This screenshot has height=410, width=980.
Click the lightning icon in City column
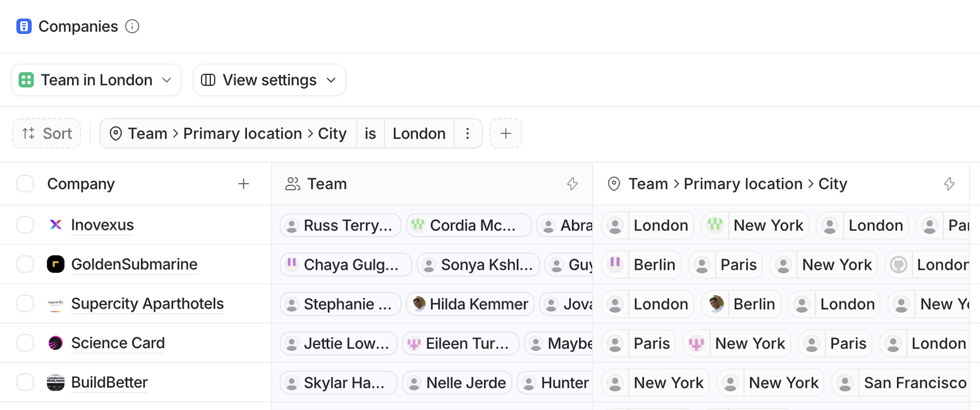pyautogui.click(x=949, y=184)
